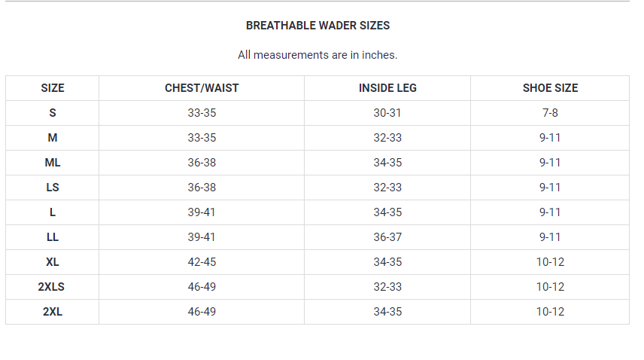The width and height of the screenshot is (644, 360).
Task: Select the INSIDE LEG column header
Action: (x=387, y=88)
